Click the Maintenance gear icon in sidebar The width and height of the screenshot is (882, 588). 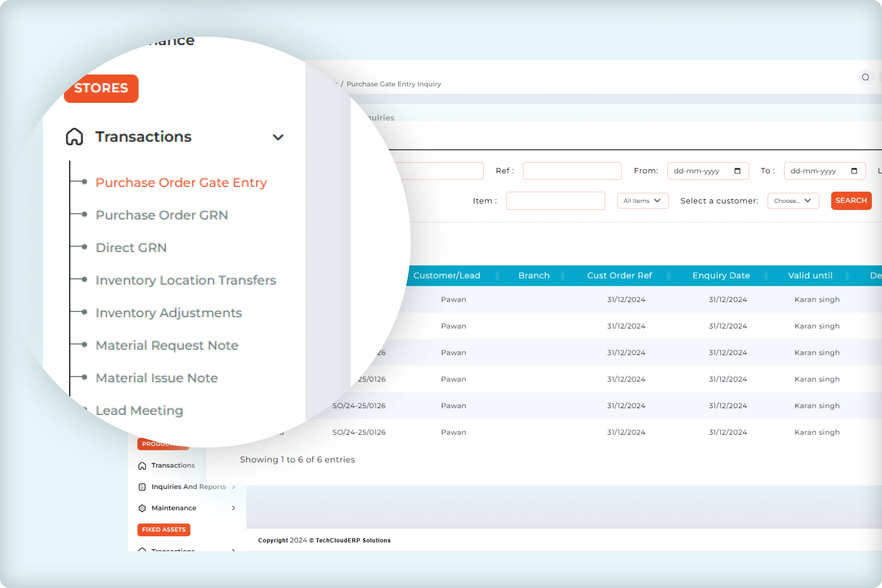pos(142,508)
